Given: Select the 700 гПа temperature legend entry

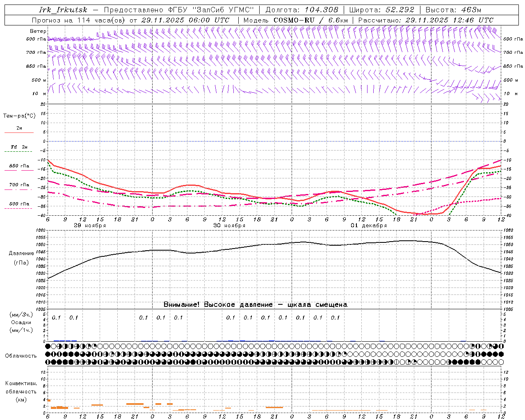Looking at the screenshot, I should point(19,185).
